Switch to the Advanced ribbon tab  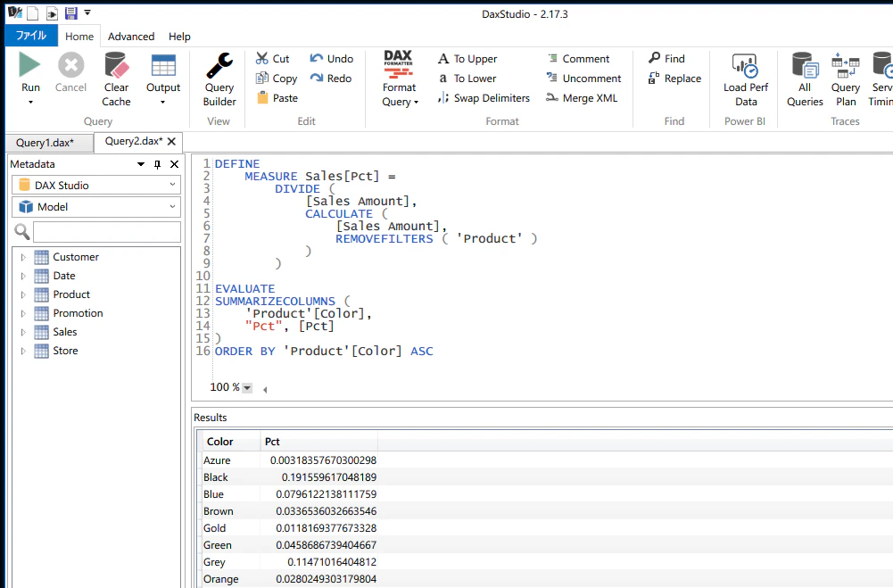(x=131, y=37)
